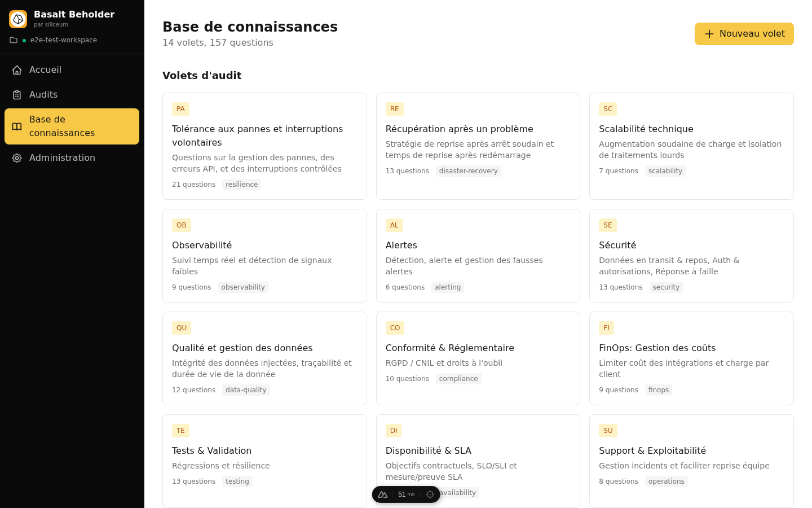812x508 pixels.
Task: Click the folder icon next to e2e-test-workspace
Action: click(x=12, y=40)
